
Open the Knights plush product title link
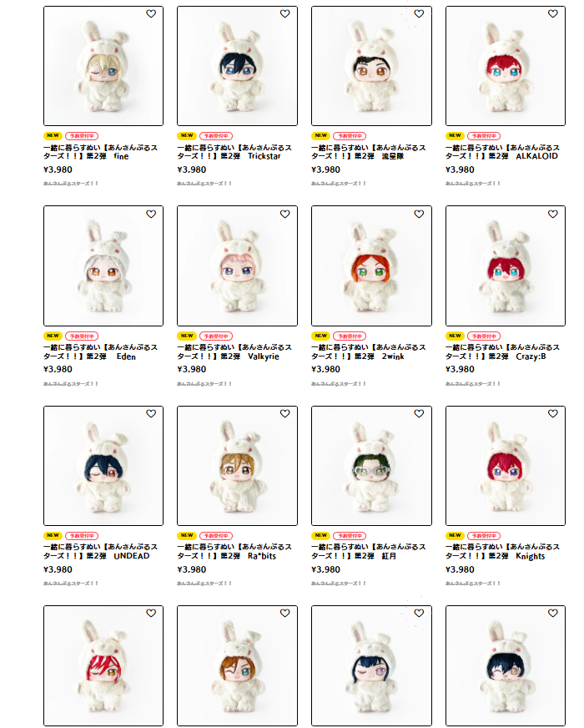pos(502,552)
